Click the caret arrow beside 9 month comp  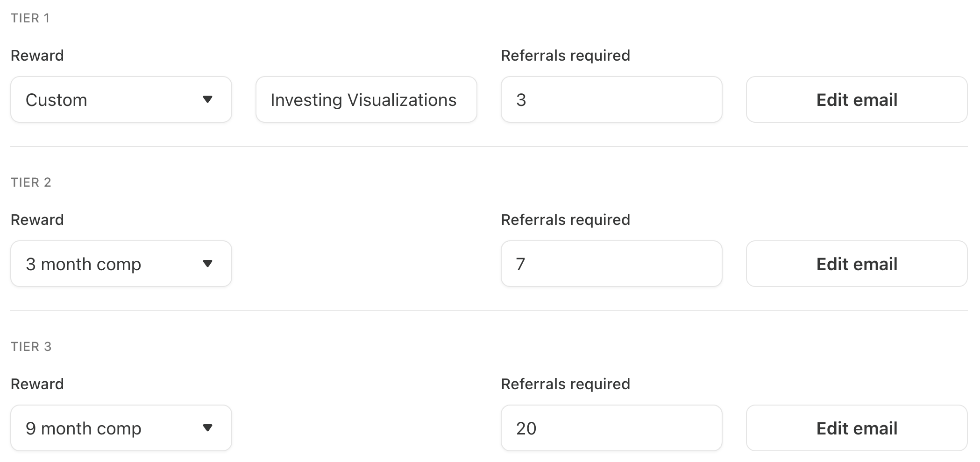point(208,428)
